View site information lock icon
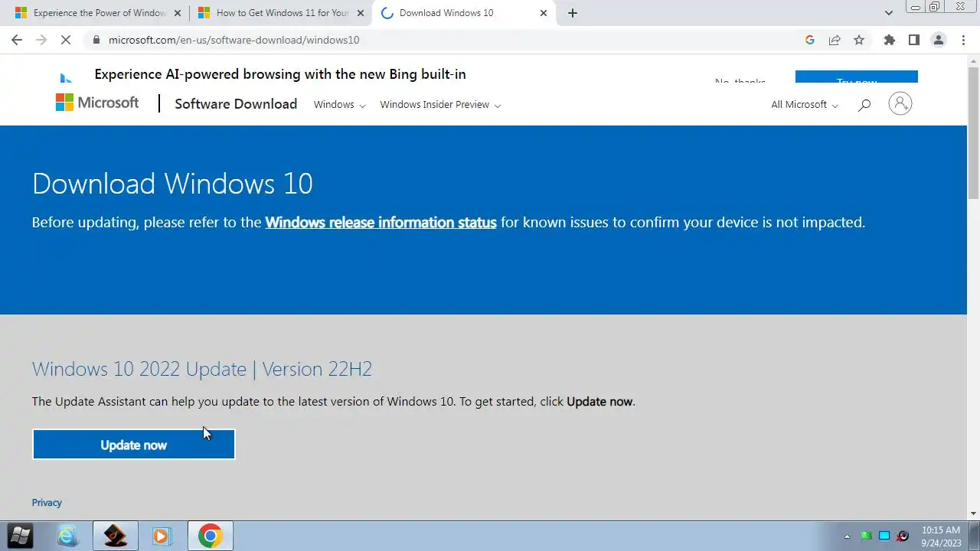The image size is (980, 551). tap(96, 40)
